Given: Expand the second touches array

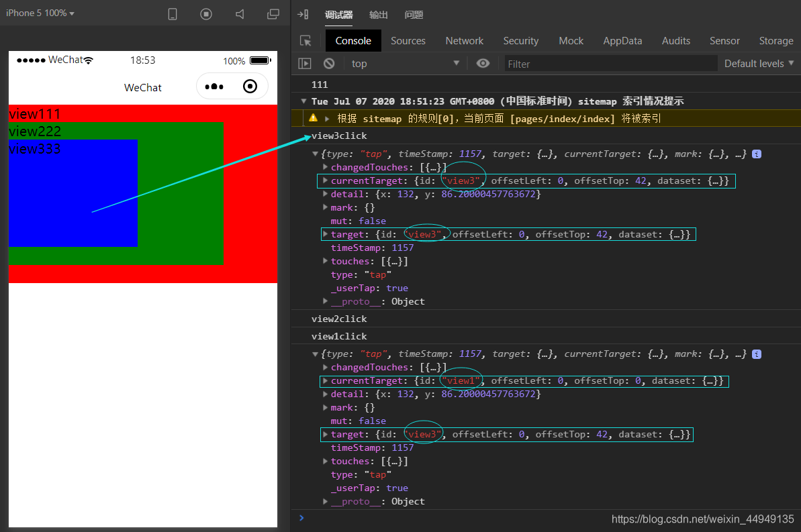Looking at the screenshot, I should point(325,460).
